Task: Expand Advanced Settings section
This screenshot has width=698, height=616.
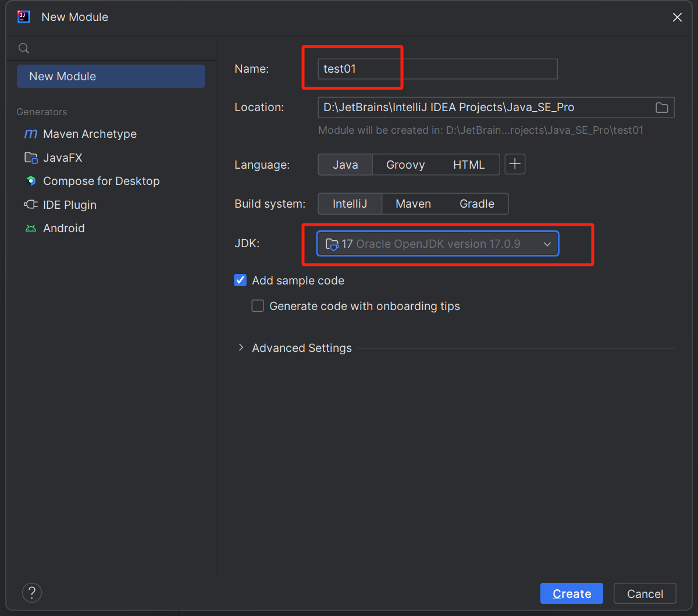Action: click(x=241, y=348)
